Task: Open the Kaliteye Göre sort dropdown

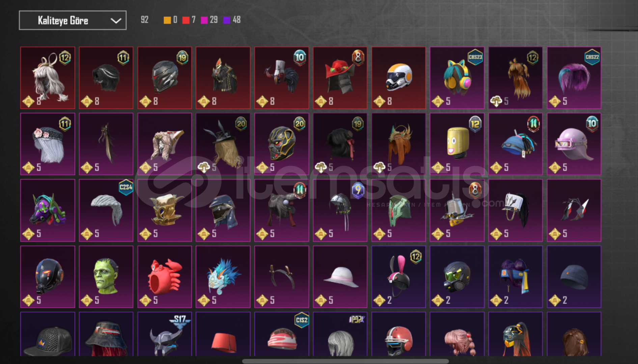Action: (x=73, y=20)
